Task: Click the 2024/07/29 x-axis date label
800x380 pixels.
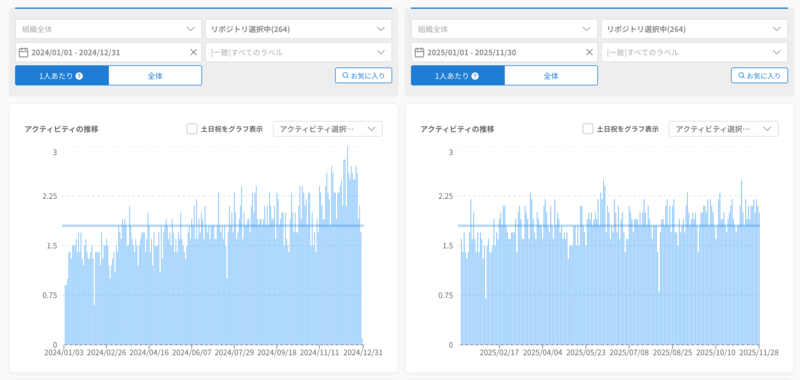Action: click(x=235, y=352)
